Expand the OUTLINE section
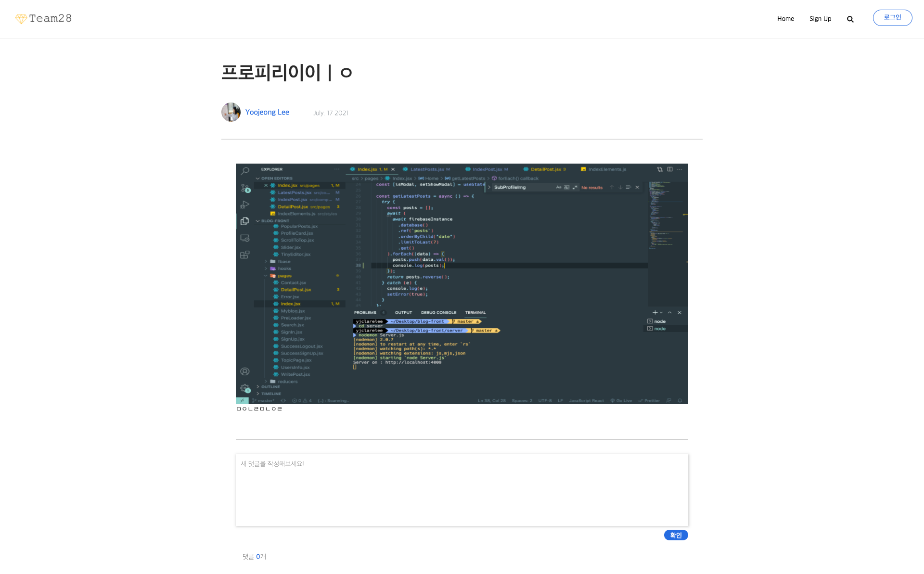The height and width of the screenshot is (574, 924). tap(270, 387)
